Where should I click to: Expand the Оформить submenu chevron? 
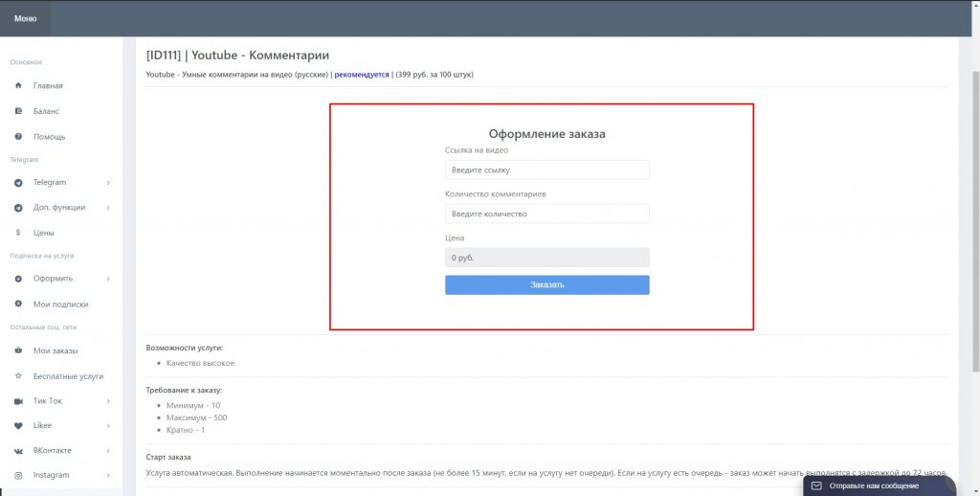[108, 279]
